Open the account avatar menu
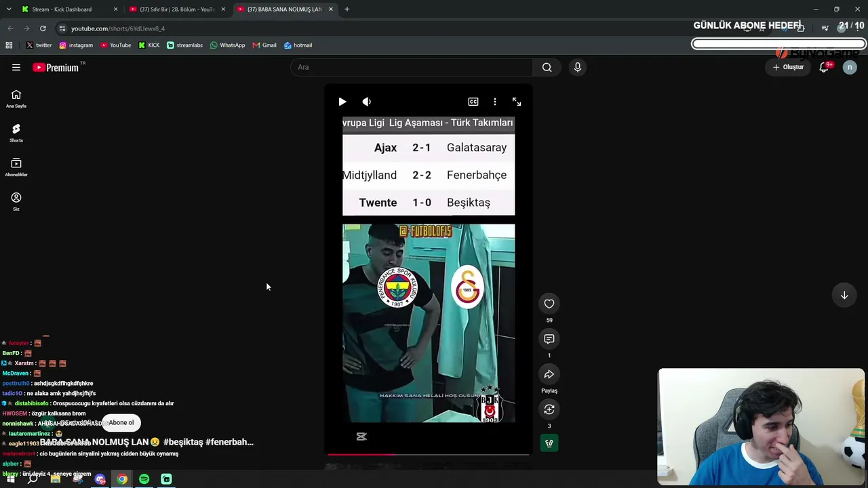This screenshot has width=868, height=488. (850, 67)
